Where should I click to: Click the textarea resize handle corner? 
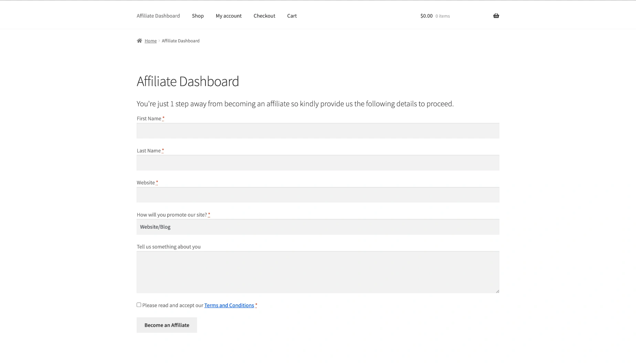pyautogui.click(x=497, y=291)
